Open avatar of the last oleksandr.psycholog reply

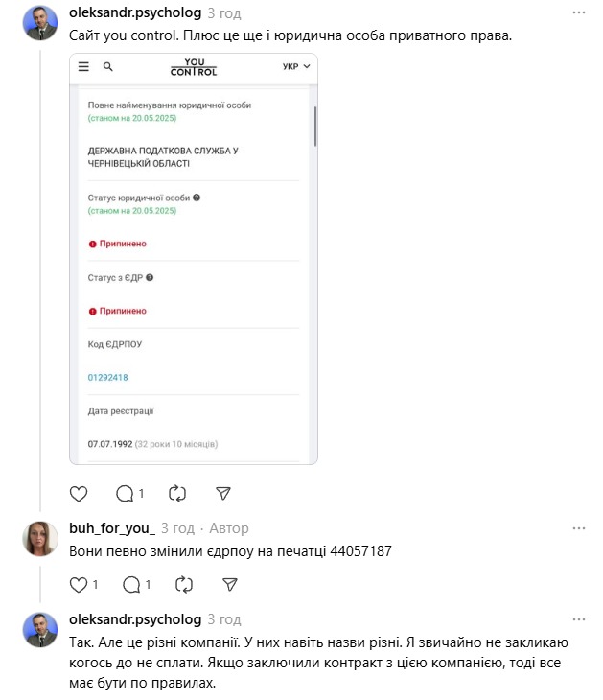[x=40, y=630]
